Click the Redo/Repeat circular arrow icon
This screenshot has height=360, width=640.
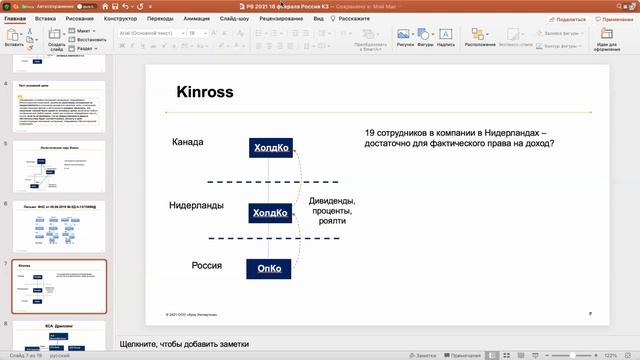140,7
